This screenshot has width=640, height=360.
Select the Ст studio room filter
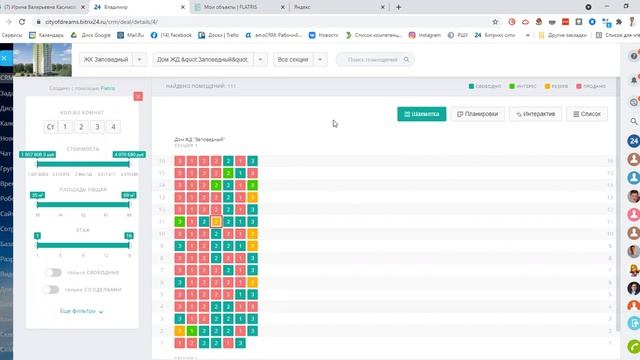click(x=50, y=127)
